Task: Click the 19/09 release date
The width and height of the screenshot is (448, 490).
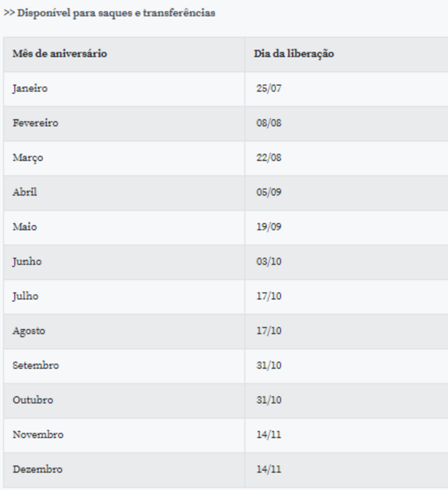Action: pyautogui.click(x=269, y=227)
